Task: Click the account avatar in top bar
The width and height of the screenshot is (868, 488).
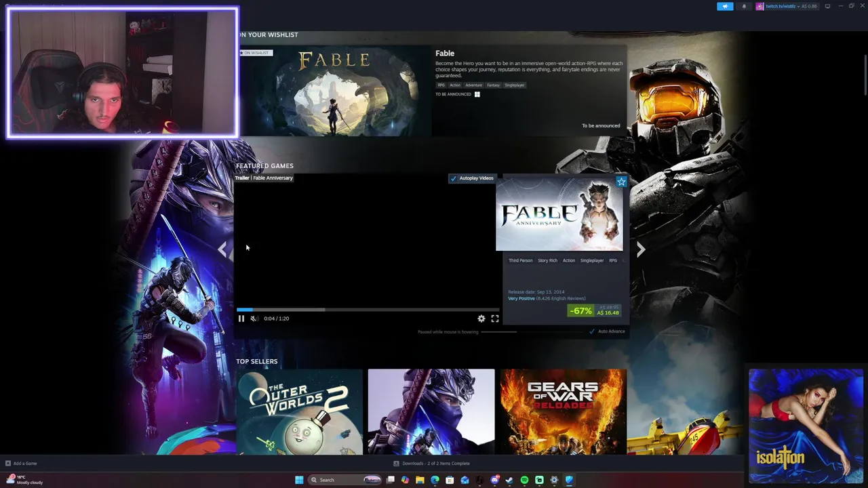Action: point(760,6)
